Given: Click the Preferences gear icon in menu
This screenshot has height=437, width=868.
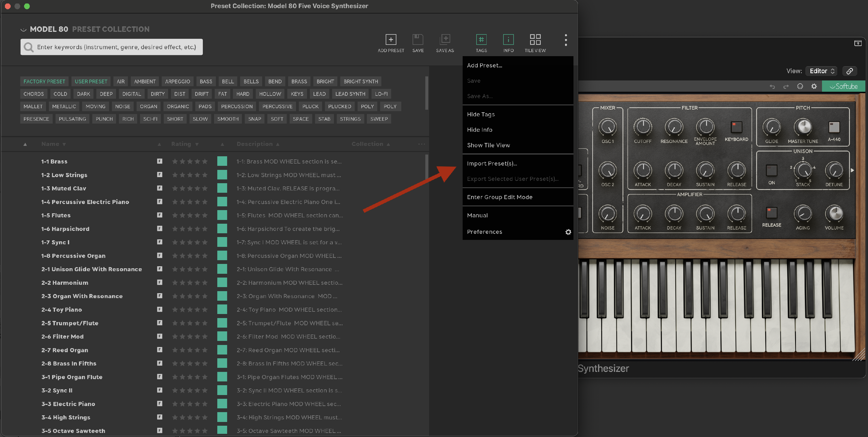Looking at the screenshot, I should pyautogui.click(x=568, y=232).
